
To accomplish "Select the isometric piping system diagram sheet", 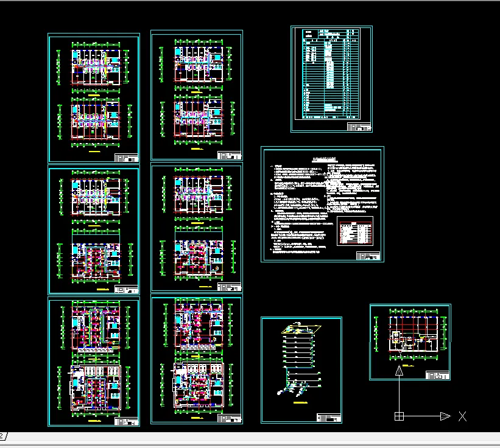I will (x=301, y=370).
